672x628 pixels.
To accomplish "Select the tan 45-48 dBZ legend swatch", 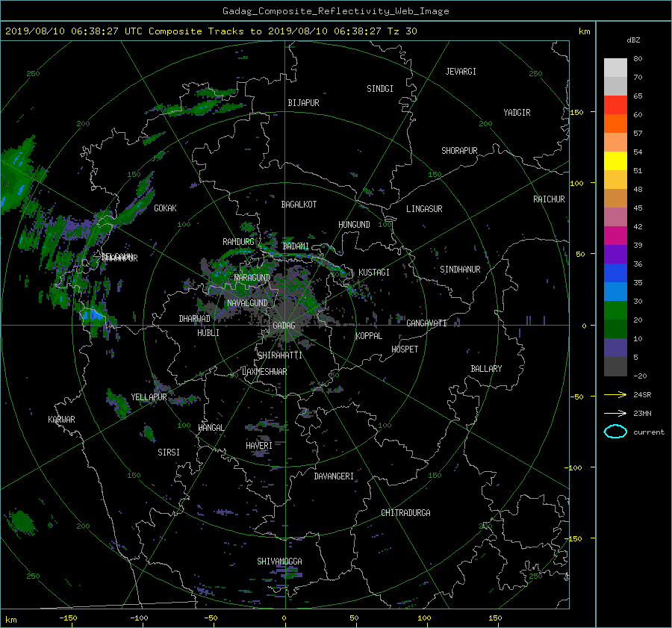I will pos(615,199).
